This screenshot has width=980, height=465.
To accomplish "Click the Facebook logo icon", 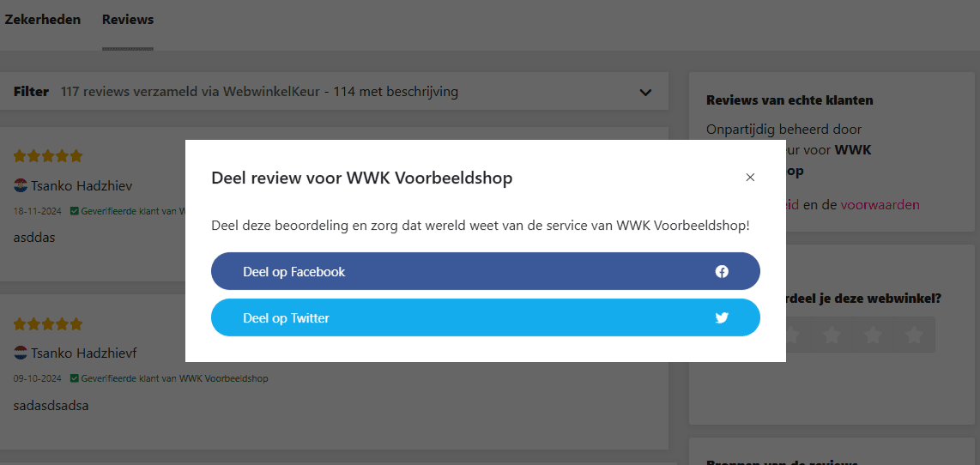I will pos(722,272).
